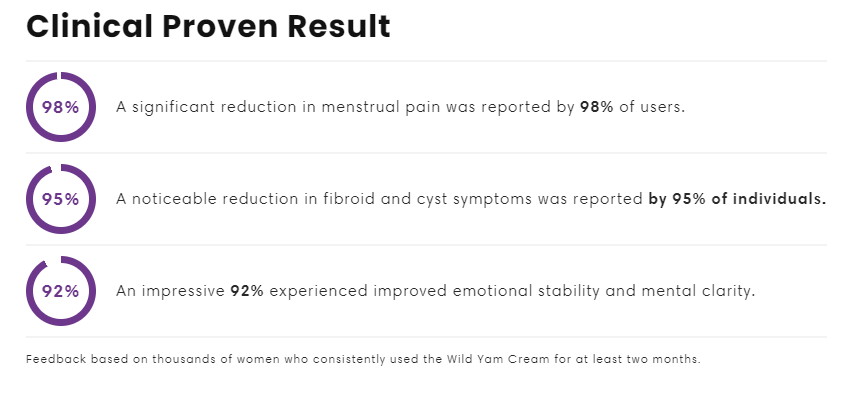The width and height of the screenshot is (856, 398).
Task: Click the Wild Yam Cream feedback footnote
Action: click(x=363, y=359)
